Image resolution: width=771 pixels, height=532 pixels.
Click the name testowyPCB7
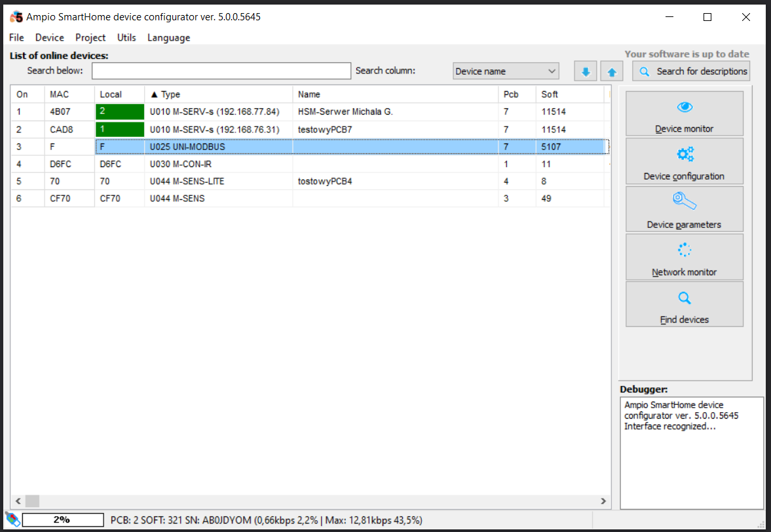324,130
